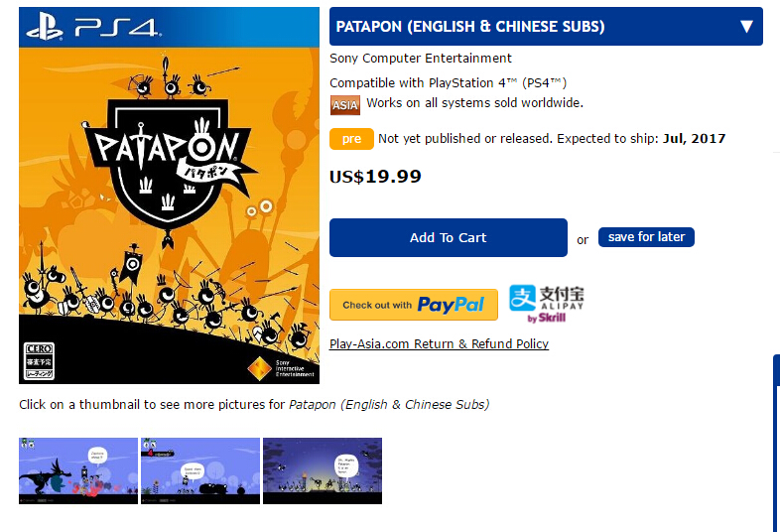
Task: Click the orange pre badge
Action: (351, 139)
